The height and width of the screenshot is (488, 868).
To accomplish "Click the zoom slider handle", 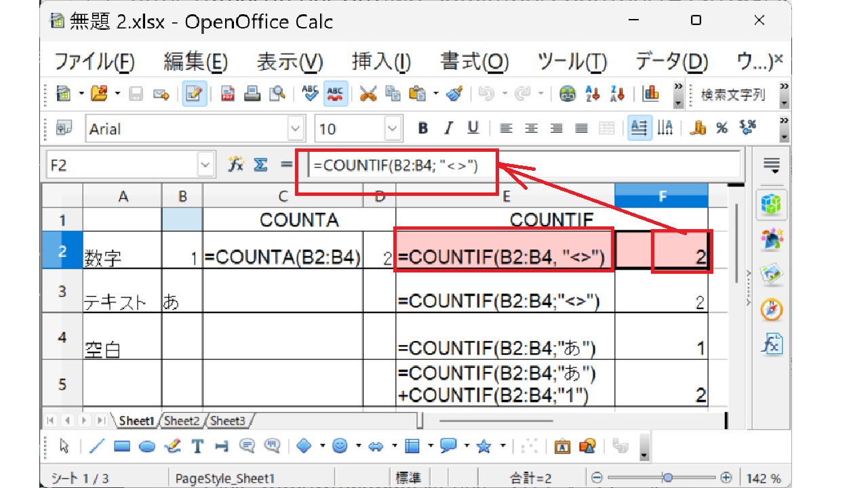I will pyautogui.click(x=668, y=477).
